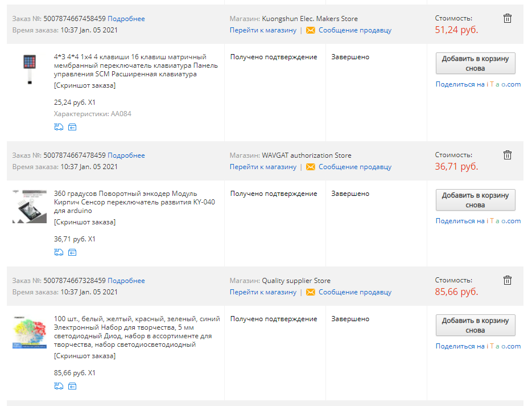
Task: Click truck icon under LED diode set
Action: coord(59,386)
